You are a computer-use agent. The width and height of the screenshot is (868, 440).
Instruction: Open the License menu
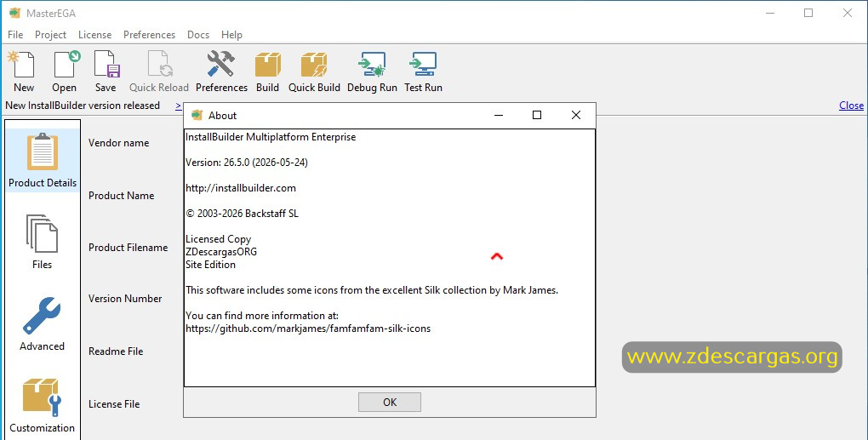click(94, 34)
